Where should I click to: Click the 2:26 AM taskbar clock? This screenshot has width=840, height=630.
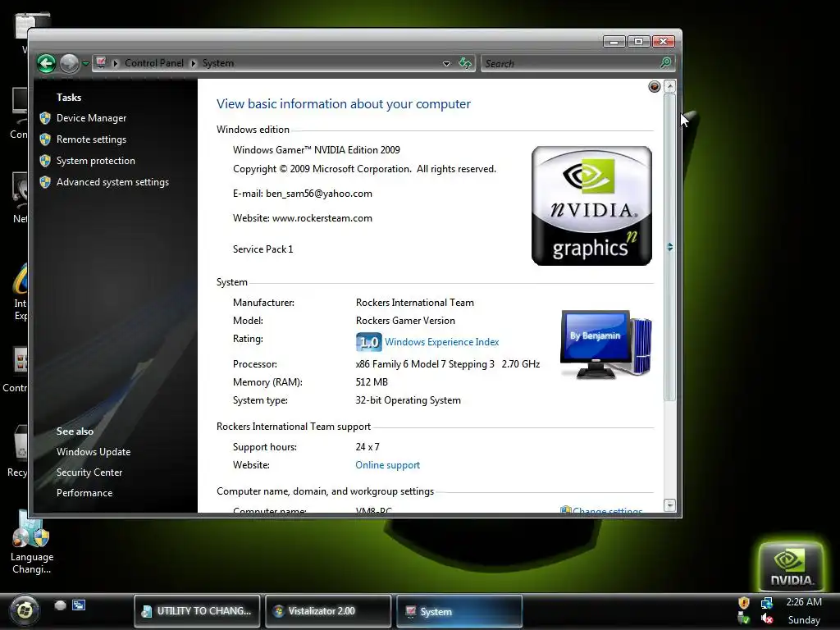click(x=804, y=602)
